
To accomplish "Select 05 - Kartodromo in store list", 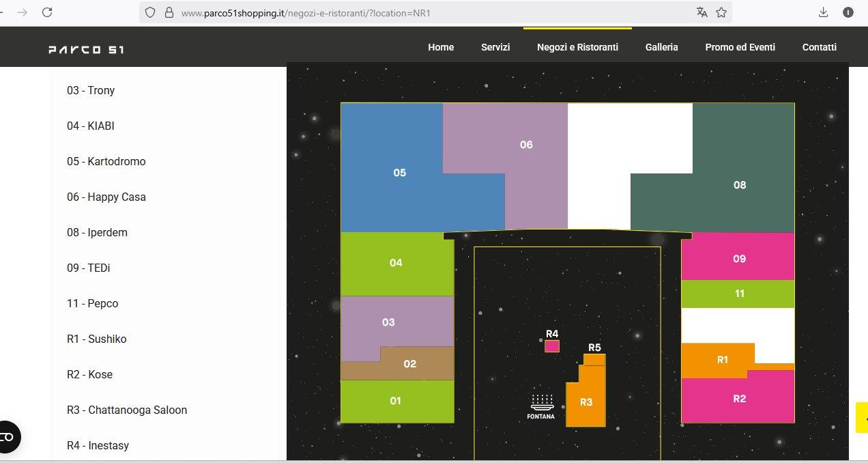I will point(106,162).
